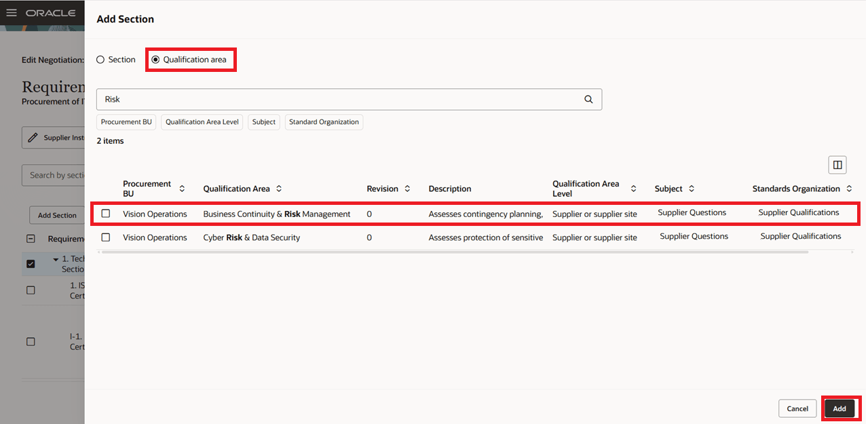Open the Qualification Area Level filter chip
868x424 pixels.
click(x=202, y=122)
